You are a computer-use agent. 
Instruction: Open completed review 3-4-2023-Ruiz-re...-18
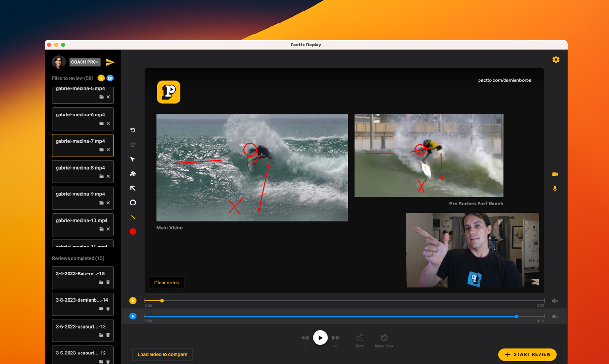coord(82,278)
